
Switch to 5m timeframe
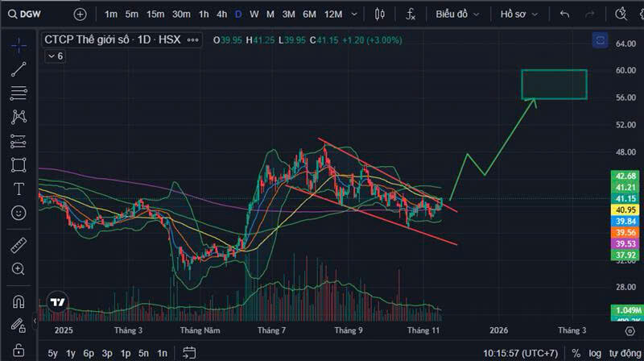click(x=132, y=15)
